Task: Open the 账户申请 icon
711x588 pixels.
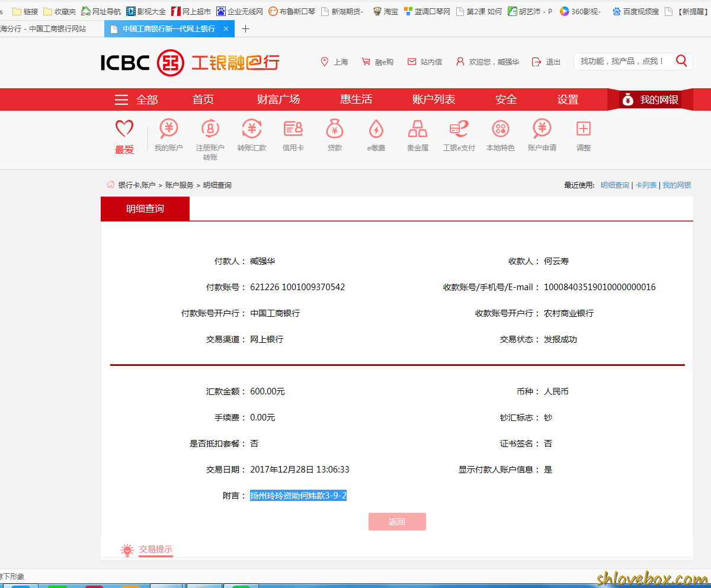Action: (542, 128)
